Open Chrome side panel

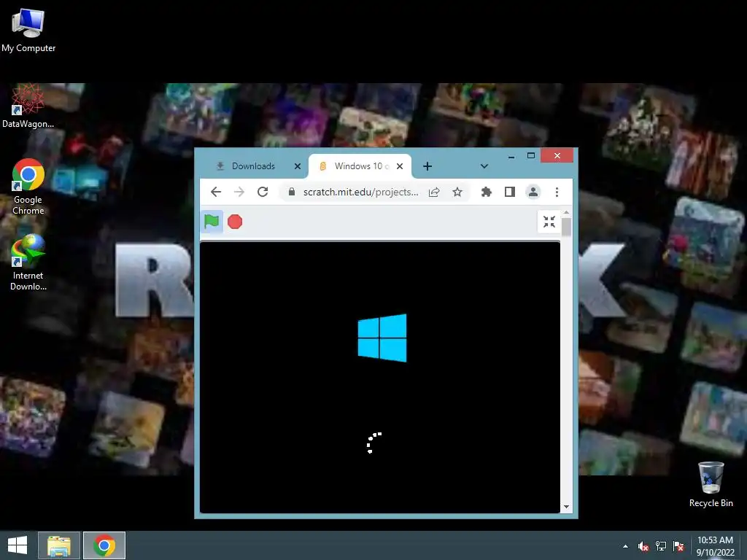pyautogui.click(x=510, y=192)
